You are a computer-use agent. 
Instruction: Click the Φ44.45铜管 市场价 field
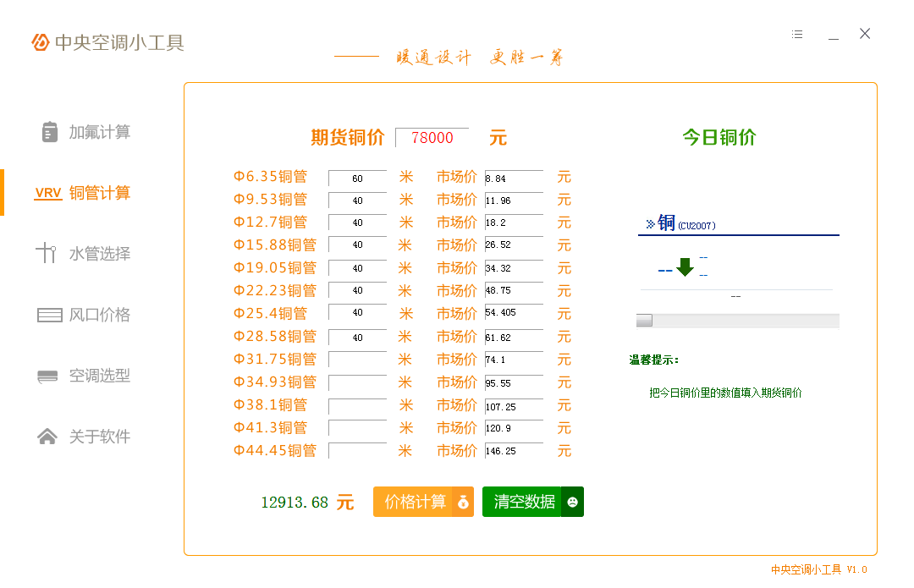pos(514,451)
